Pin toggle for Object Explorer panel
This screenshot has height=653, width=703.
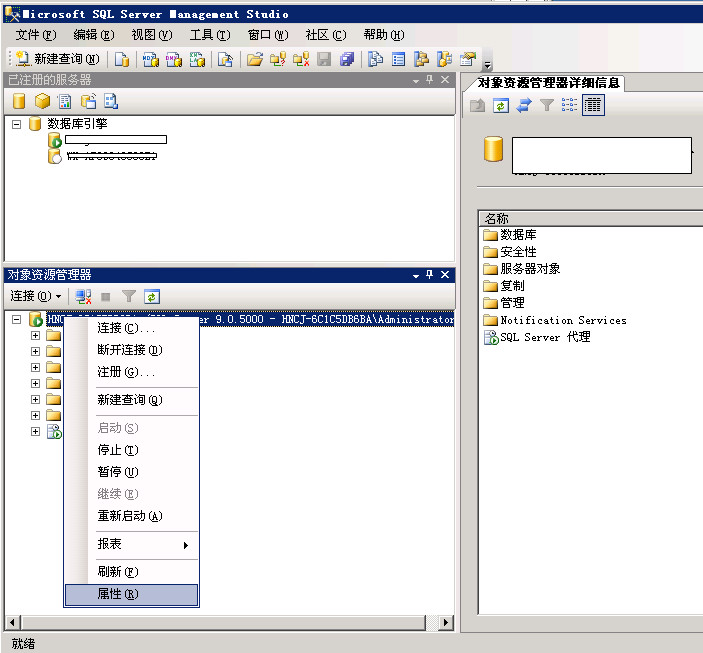click(430, 274)
